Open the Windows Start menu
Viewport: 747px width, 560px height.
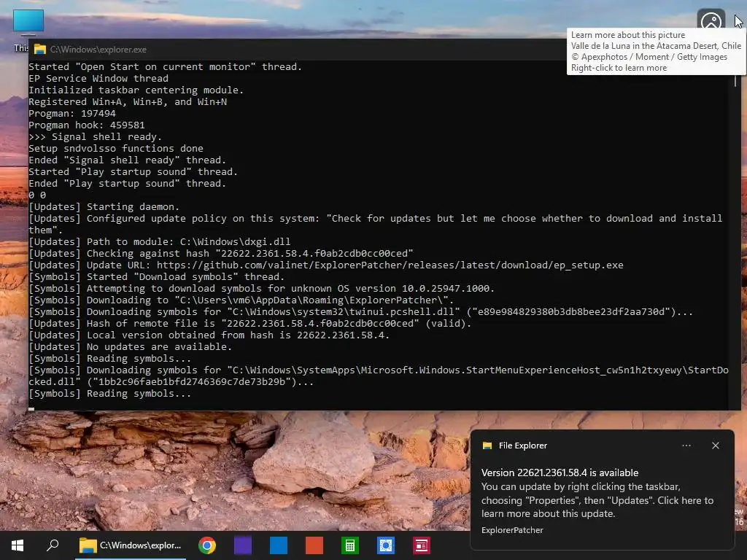coord(18,545)
